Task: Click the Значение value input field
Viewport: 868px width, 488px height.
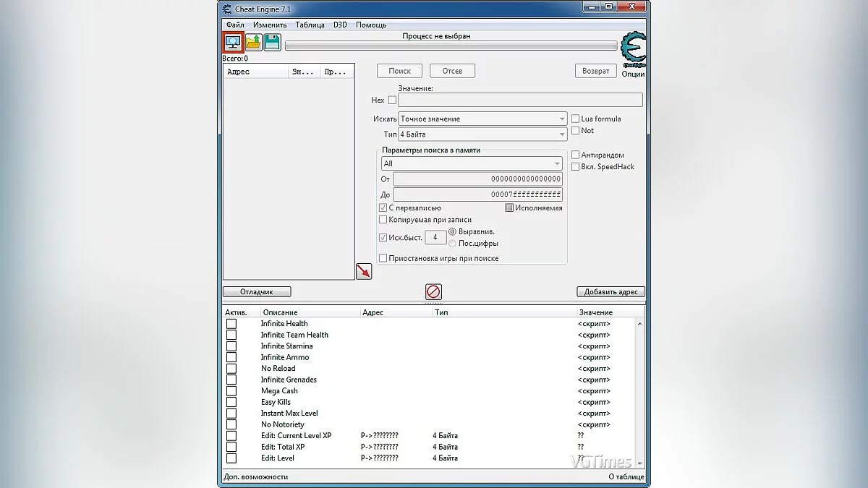Action: click(x=520, y=100)
